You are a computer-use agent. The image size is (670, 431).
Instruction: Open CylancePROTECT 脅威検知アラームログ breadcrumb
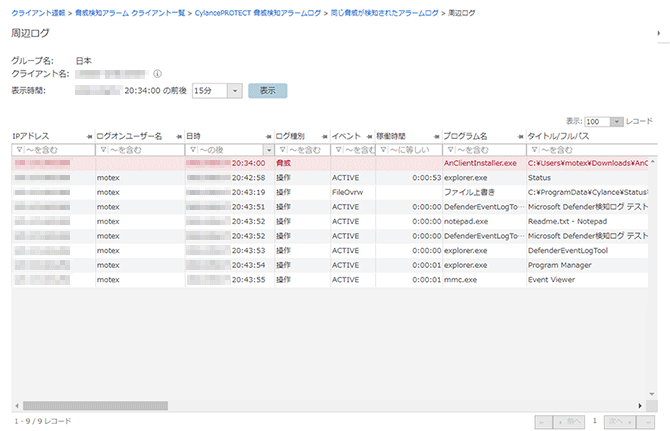[x=258, y=13]
